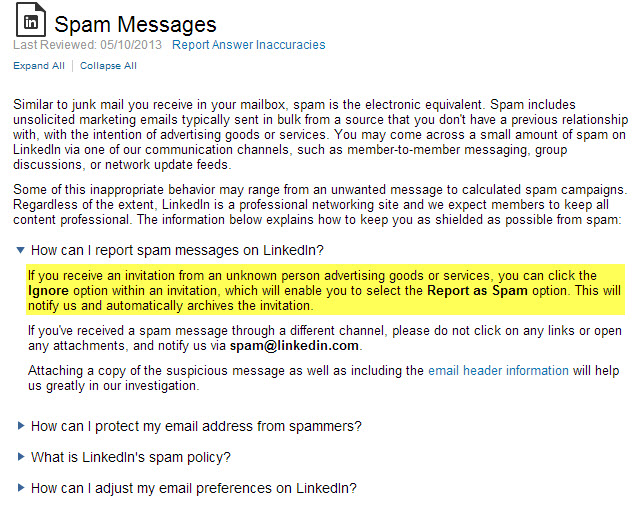Viewport: 644px width, 513px height.
Task: Open the Report Answer Inaccuracies link
Action: coord(248,45)
